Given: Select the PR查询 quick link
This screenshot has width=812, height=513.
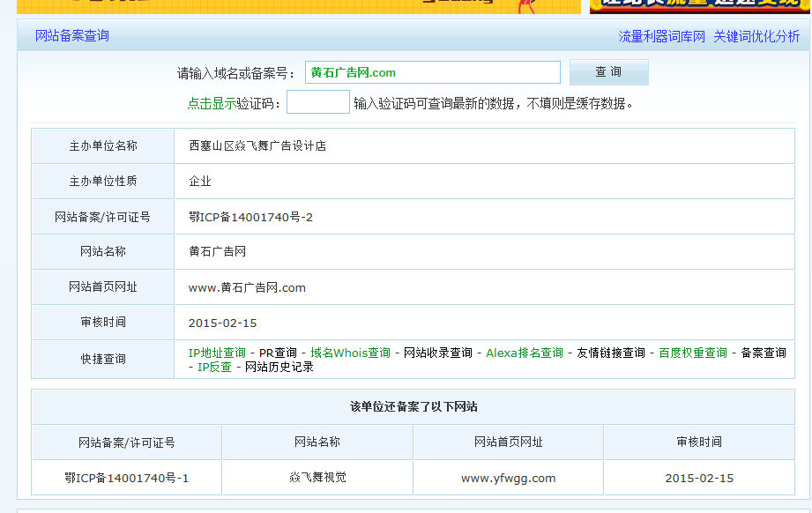Looking at the screenshot, I should (x=278, y=353).
